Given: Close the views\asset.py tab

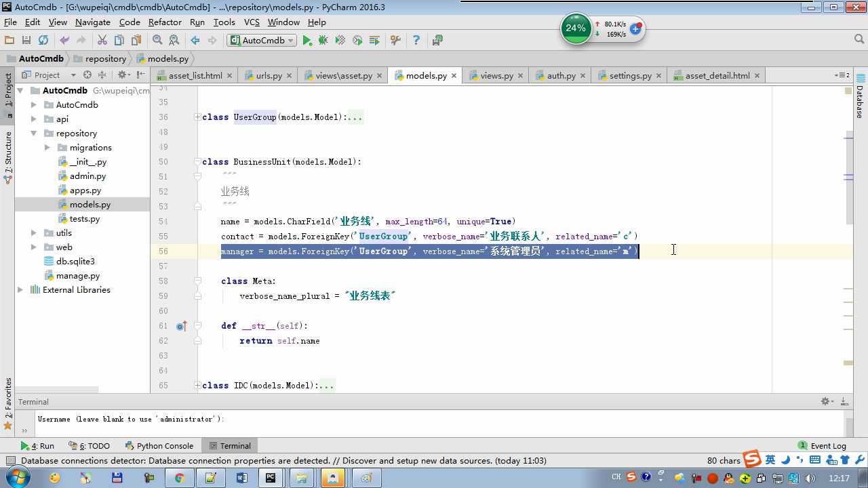Looking at the screenshot, I should point(379,76).
